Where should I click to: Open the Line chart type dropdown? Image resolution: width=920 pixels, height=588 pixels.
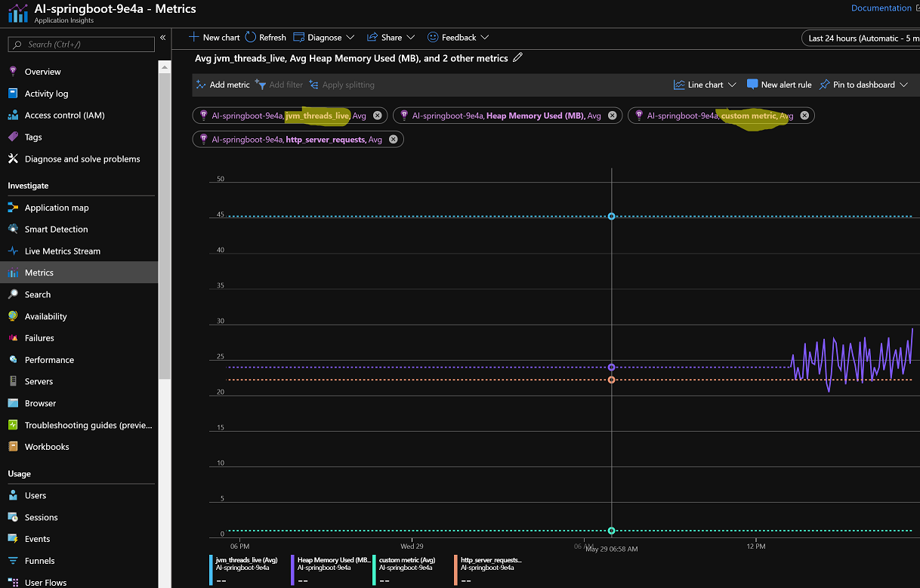705,85
